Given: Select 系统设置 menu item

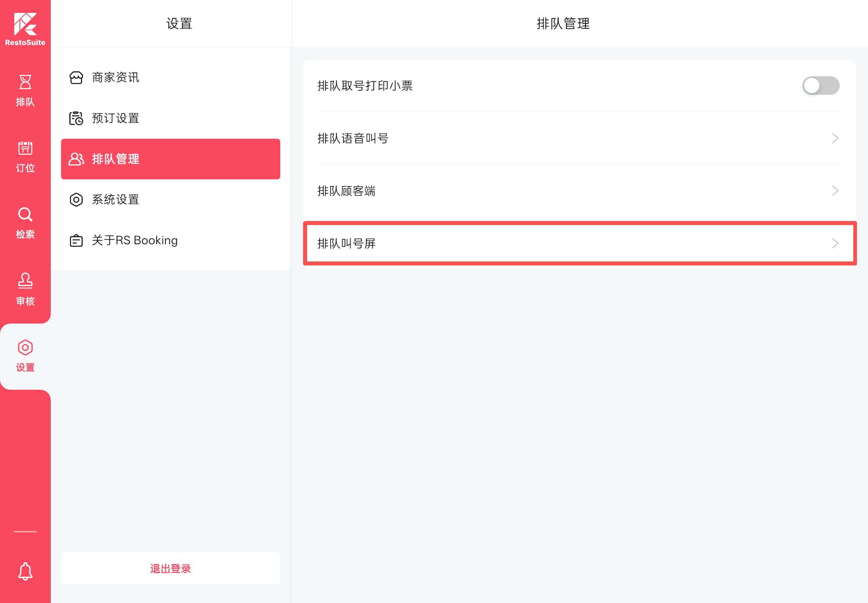Looking at the screenshot, I should [170, 200].
